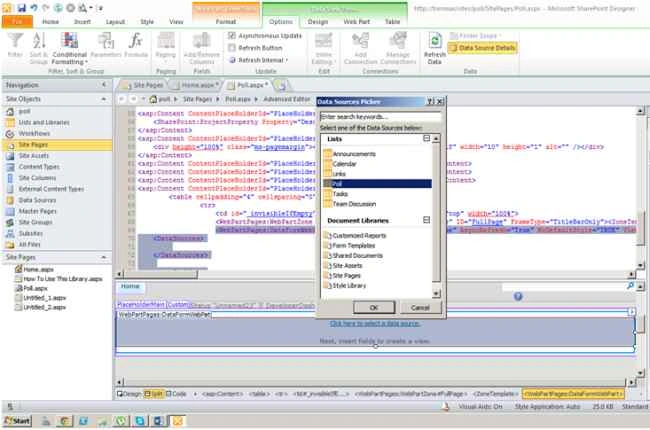
Task: Toggle Refresh Button checkbox
Action: (232, 48)
